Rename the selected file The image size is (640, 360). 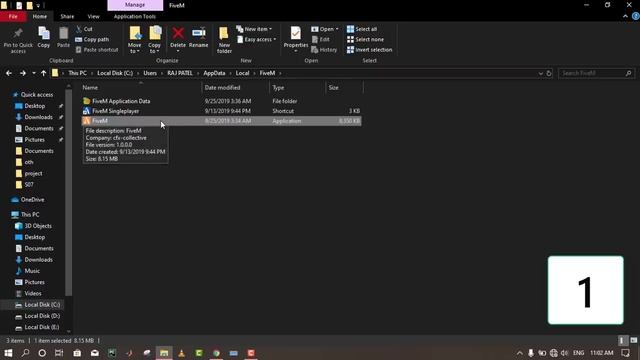pos(199,38)
